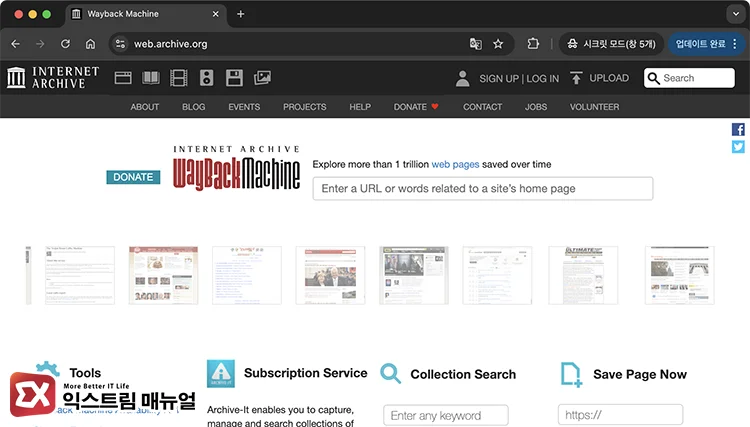This screenshot has height=427, width=750.
Task: Open the Video film icon
Action: 179,78
